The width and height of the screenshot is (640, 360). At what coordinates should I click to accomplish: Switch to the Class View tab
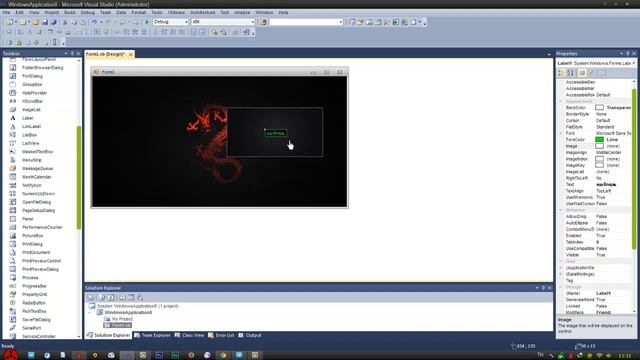click(189, 335)
